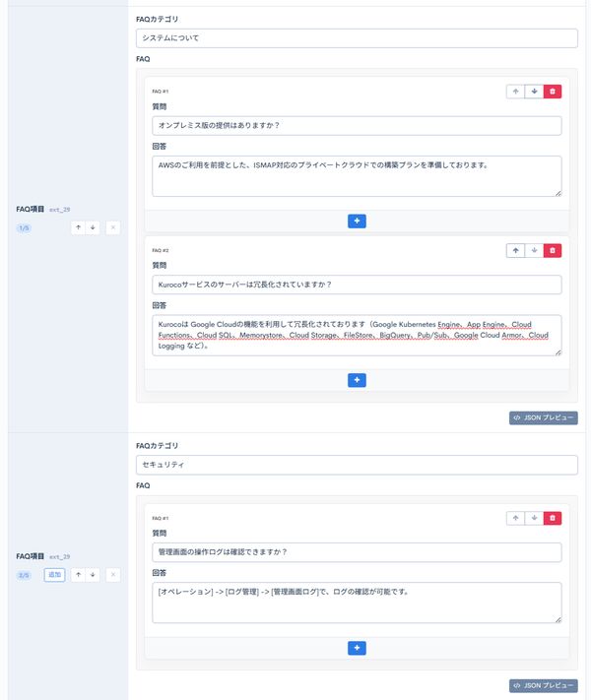Move FAQ項目 1/5 block down
Viewport: 591px width, 700px height.
tap(93, 227)
